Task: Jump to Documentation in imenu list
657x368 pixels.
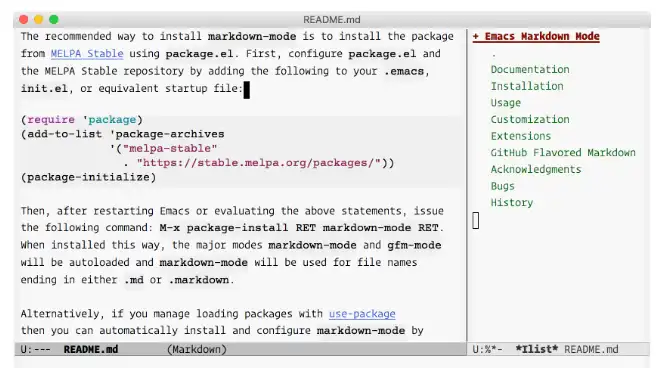Action: (x=530, y=69)
